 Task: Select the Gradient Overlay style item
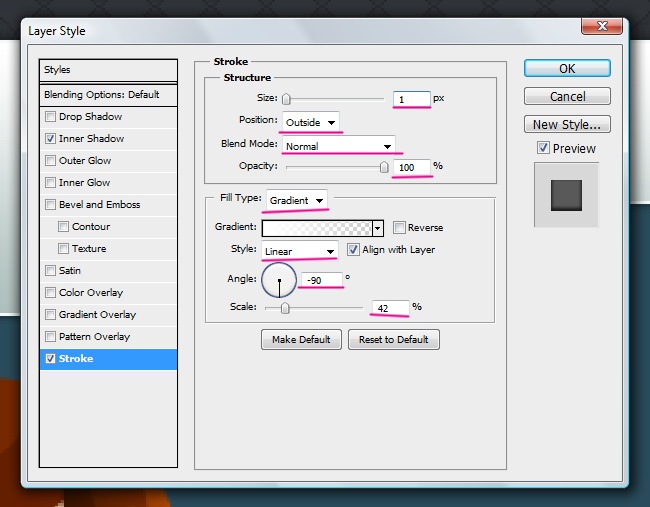tap(97, 315)
